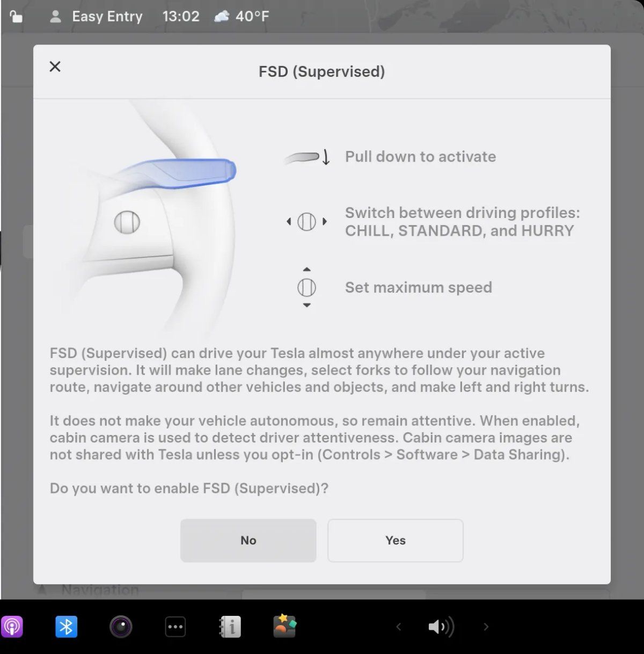The image size is (644, 654).
Task: Tap the highlighted blue stalk illustration
Action: tap(180, 173)
